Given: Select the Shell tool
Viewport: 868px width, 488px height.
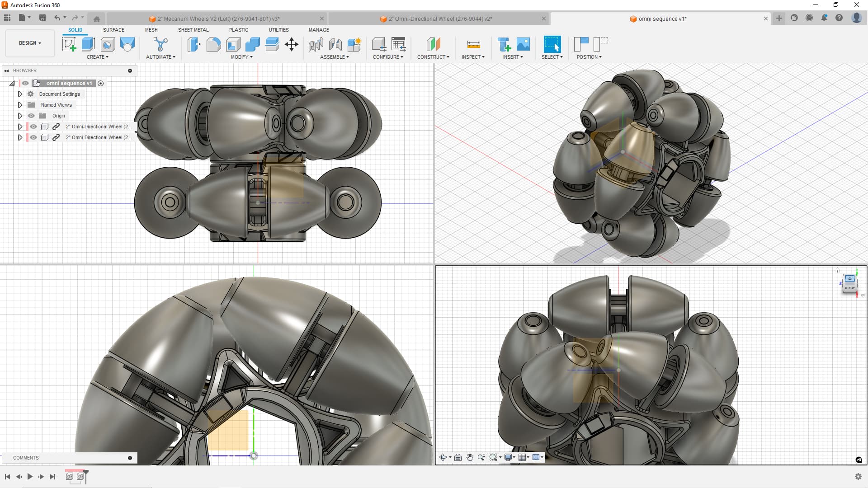Looking at the screenshot, I should [x=233, y=44].
